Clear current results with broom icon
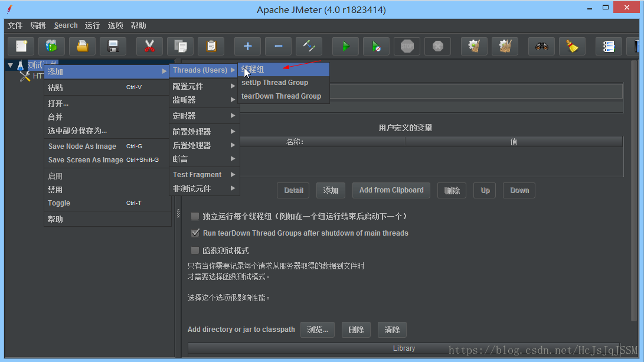This screenshot has height=362, width=644. (x=474, y=46)
